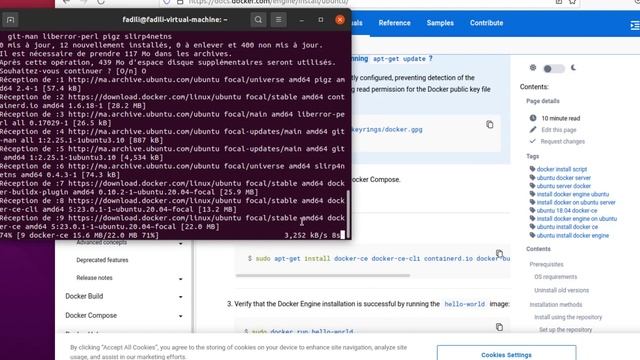Expand the Docker Build sidebar section
This screenshot has width=640, height=360.
click(x=180, y=297)
